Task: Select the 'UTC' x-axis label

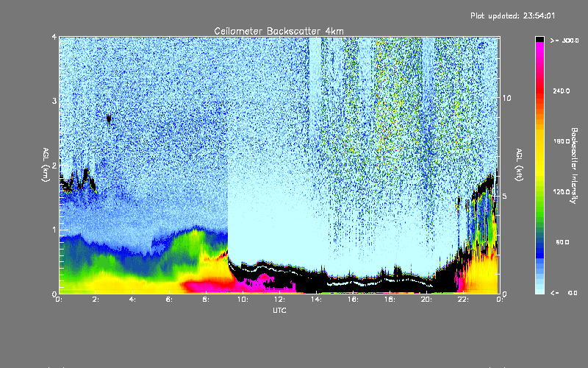Action: (x=279, y=311)
